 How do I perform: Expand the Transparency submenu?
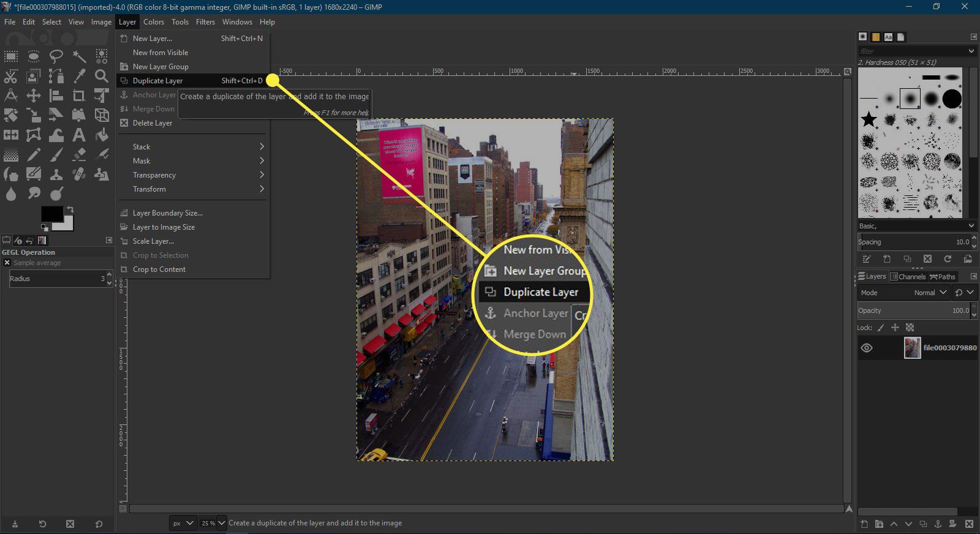[193, 175]
